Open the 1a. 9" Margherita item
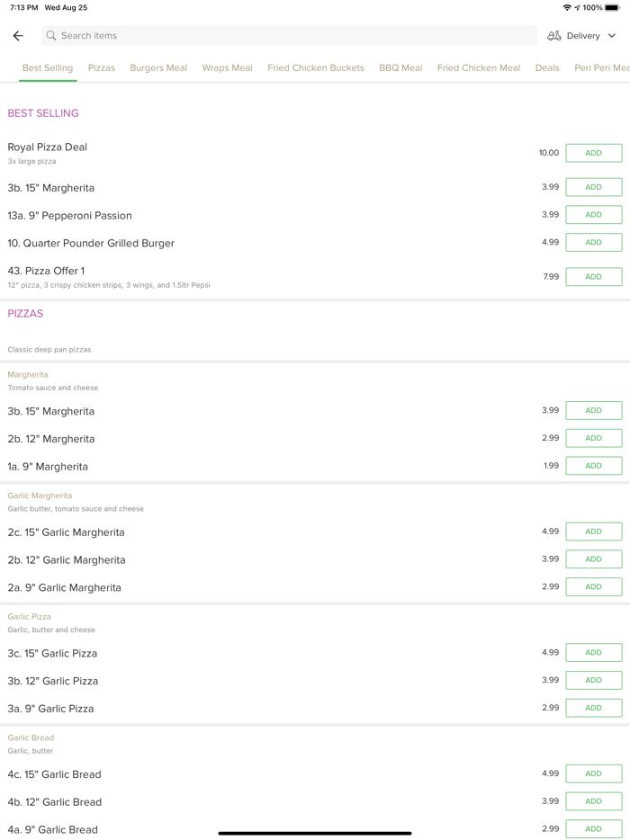Viewport: 630px width, 840px height. (x=49, y=467)
